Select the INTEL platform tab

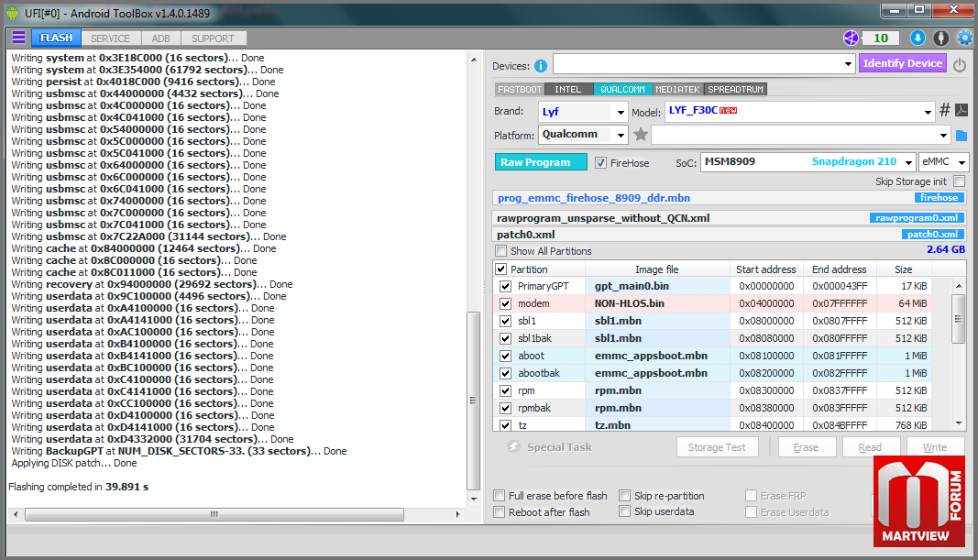click(568, 89)
